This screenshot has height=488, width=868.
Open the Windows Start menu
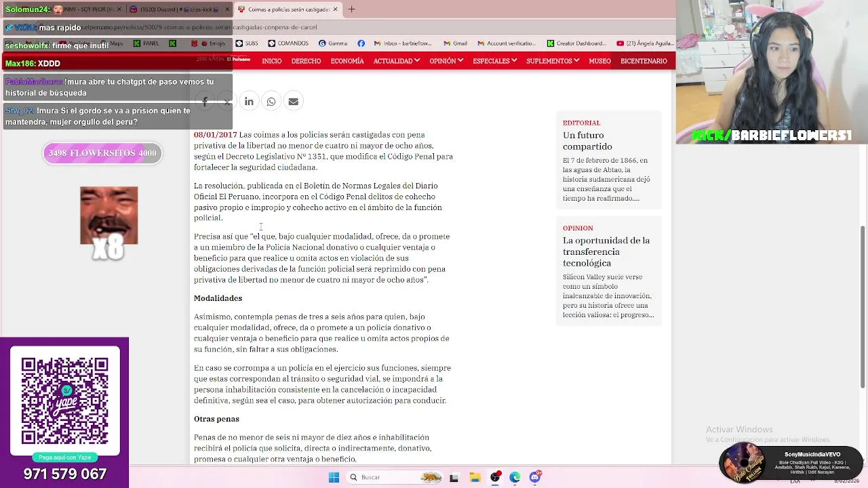pos(334,477)
